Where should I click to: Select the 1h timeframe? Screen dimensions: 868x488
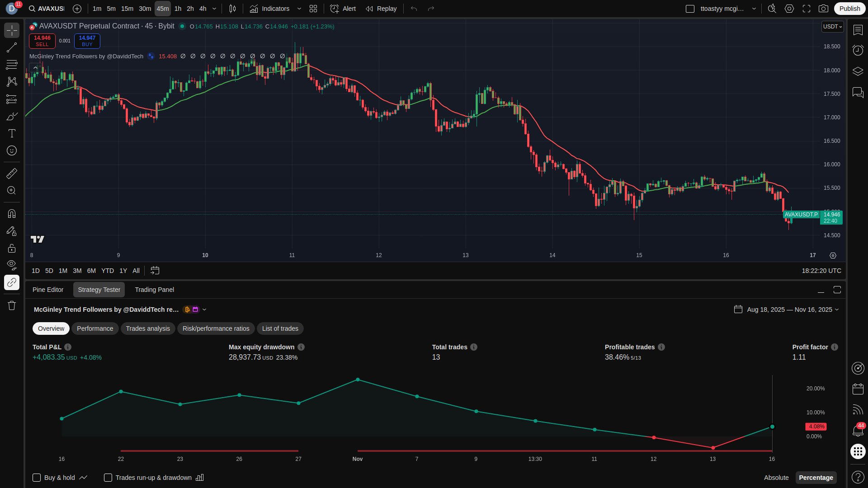(178, 9)
